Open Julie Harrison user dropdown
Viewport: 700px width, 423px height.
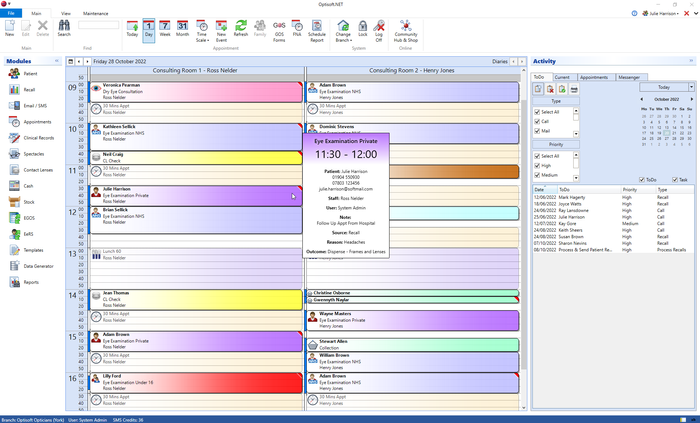[661, 14]
